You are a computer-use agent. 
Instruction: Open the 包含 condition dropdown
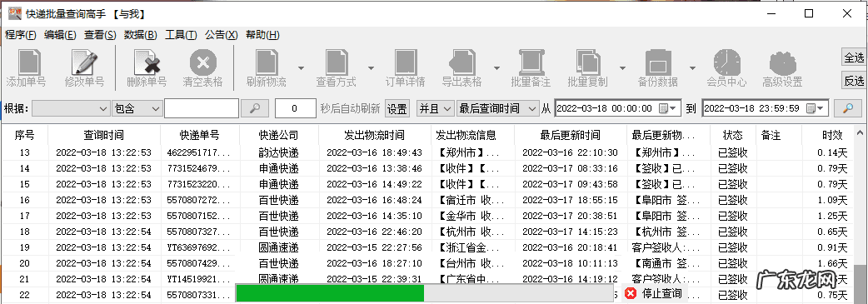coord(137,108)
